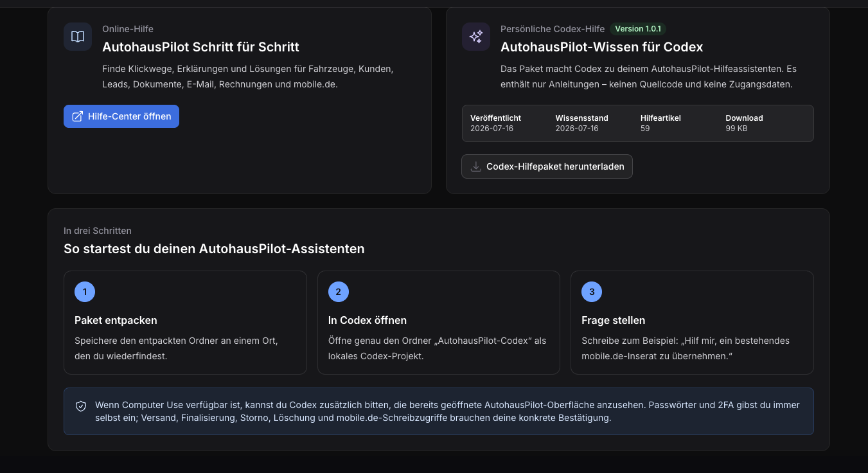Click the sparkles icon beside Persönliche Codex-Hilfe
This screenshot has width=868, height=473.
click(x=476, y=37)
